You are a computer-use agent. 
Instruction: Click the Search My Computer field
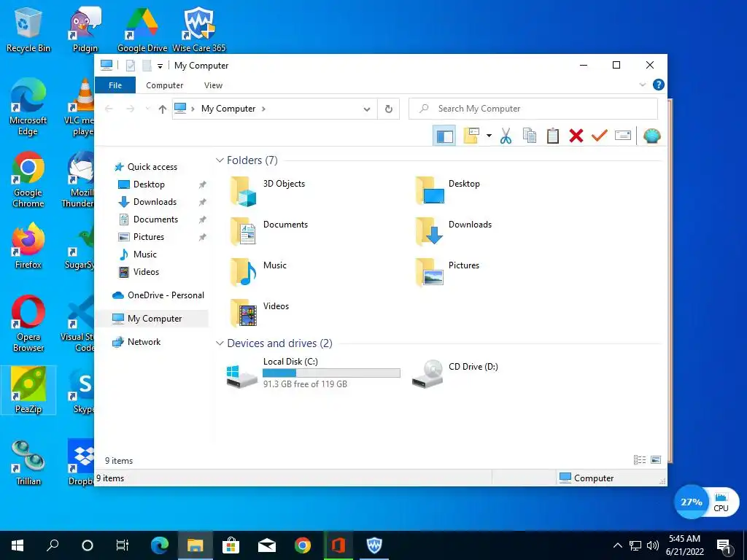click(533, 109)
